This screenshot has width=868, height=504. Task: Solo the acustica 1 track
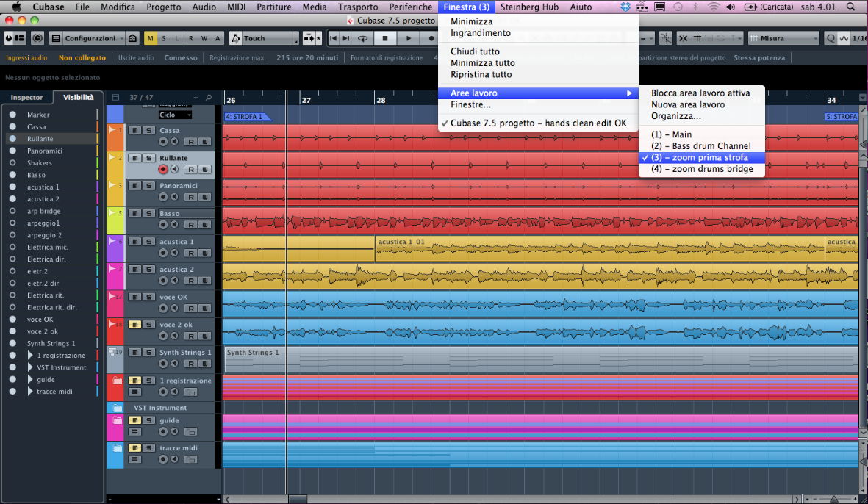(x=148, y=242)
